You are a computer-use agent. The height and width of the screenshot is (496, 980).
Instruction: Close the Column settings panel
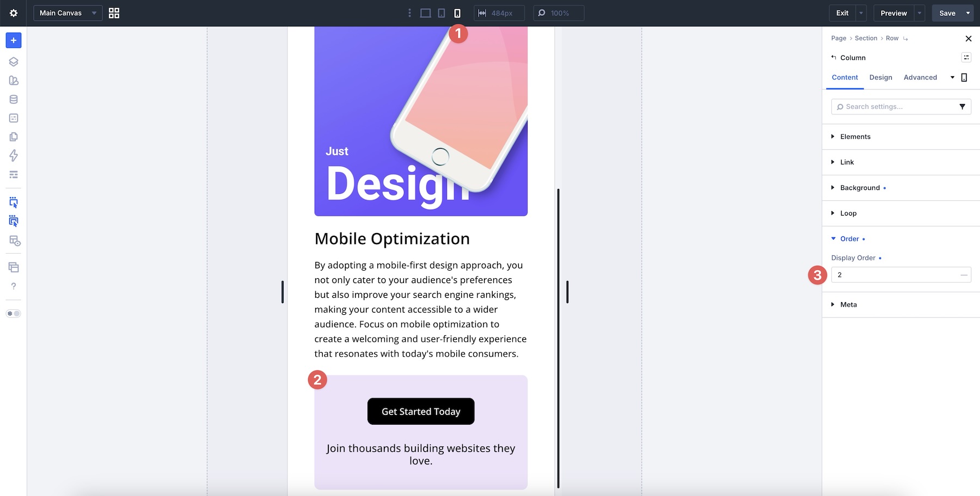[x=968, y=39]
